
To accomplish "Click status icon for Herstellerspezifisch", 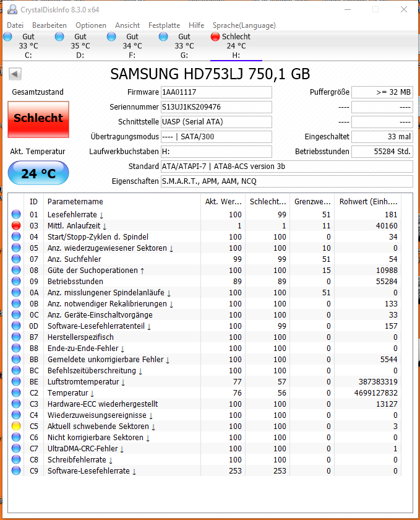I will point(16,337).
